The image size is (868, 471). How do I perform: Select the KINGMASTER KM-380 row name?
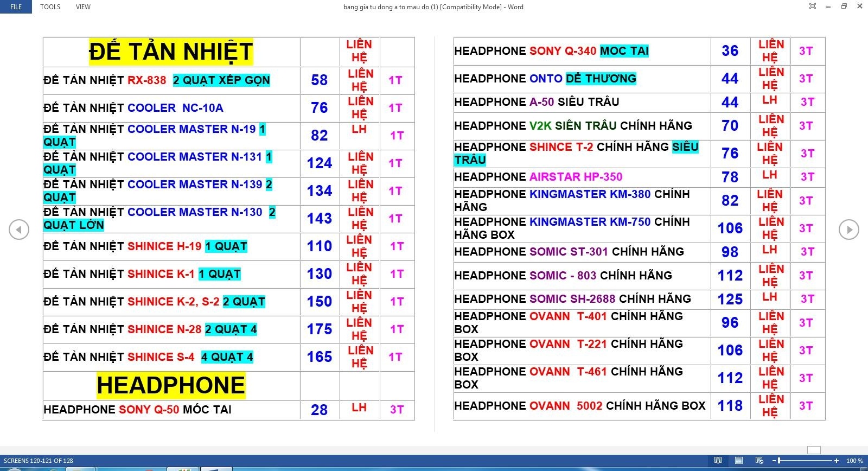pos(572,201)
